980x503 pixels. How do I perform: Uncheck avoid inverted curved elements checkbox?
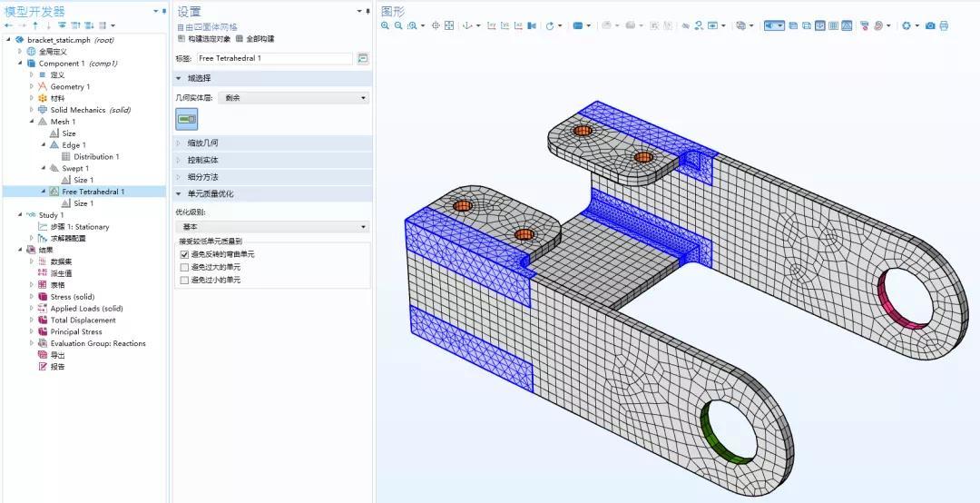coord(184,254)
